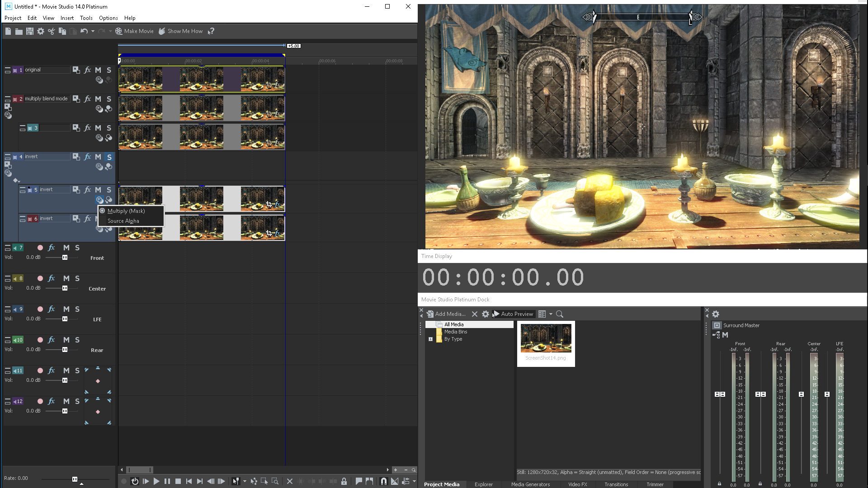The width and height of the screenshot is (868, 488).
Task: Switch to the Video FX tab
Action: tap(577, 484)
